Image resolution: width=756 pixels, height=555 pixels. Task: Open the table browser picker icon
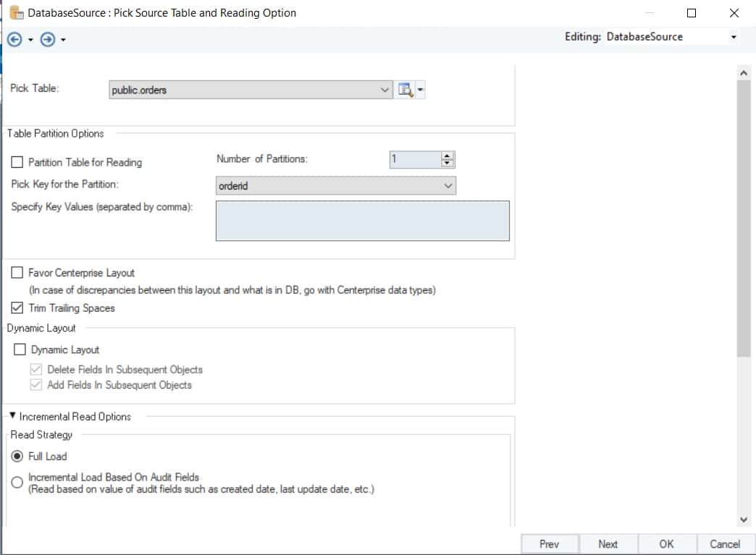(406, 89)
